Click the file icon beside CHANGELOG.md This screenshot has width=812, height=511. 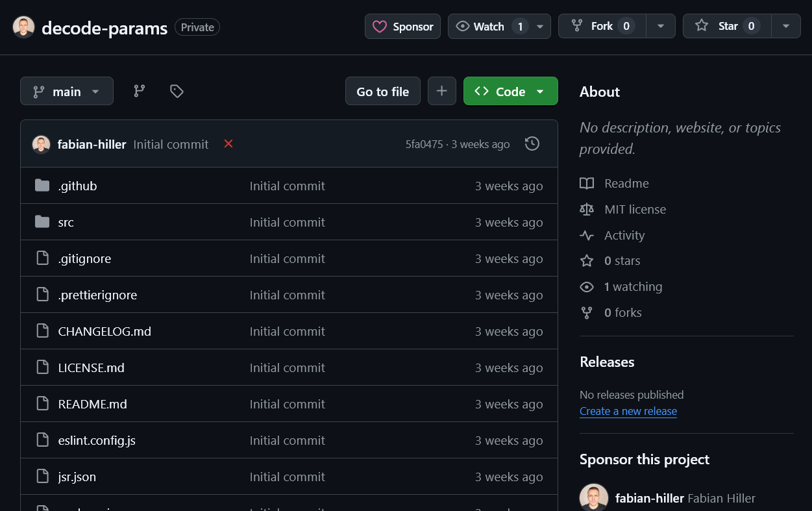43,331
